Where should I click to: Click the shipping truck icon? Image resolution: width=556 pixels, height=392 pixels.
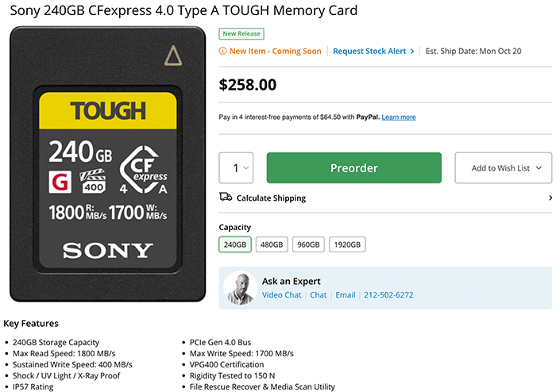pos(226,197)
